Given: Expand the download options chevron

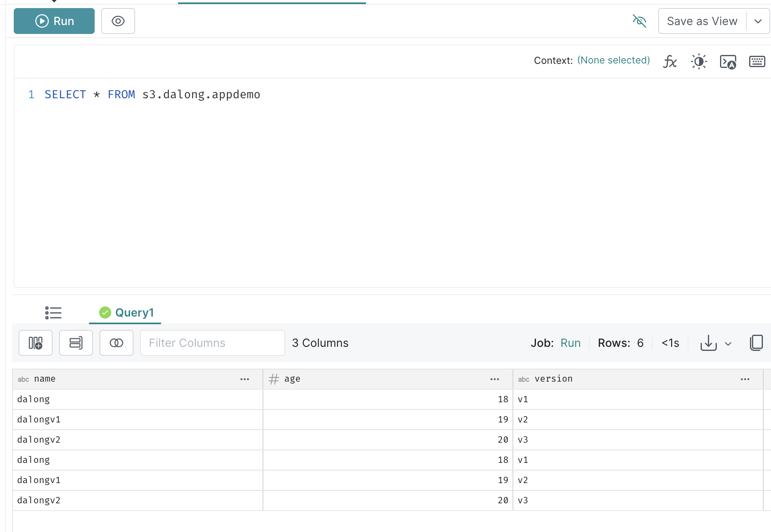Looking at the screenshot, I should 728,344.
